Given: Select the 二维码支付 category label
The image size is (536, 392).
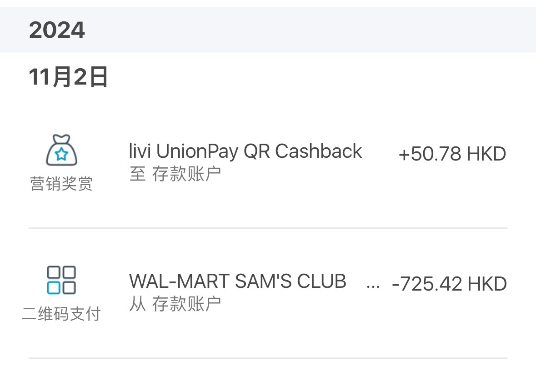Looking at the screenshot, I should pos(61,314).
